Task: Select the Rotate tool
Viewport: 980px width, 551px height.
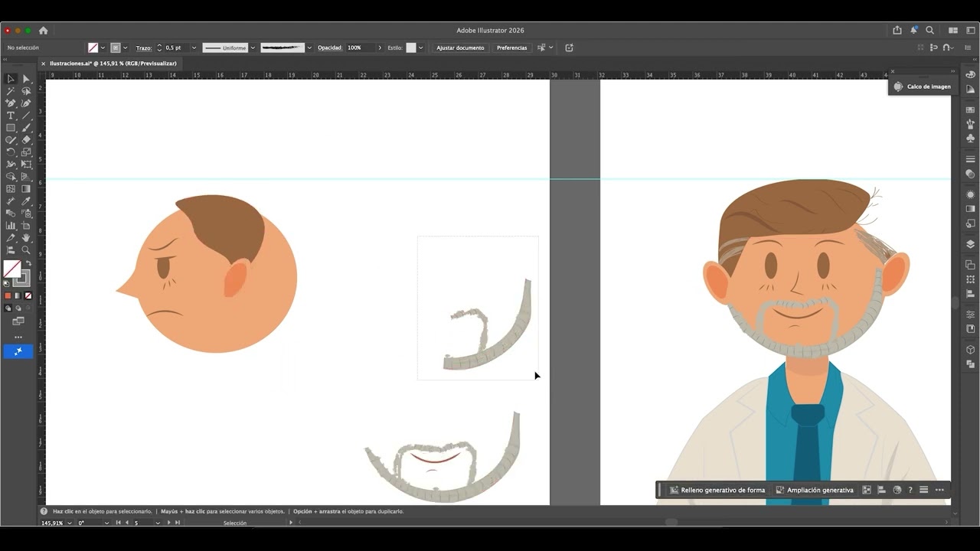Action: pyautogui.click(x=11, y=152)
